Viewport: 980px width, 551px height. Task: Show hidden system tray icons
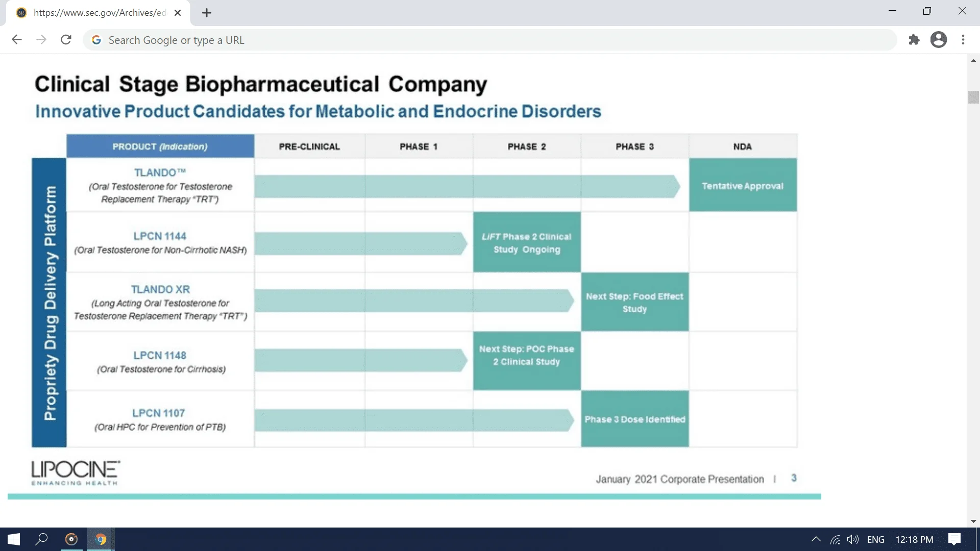pyautogui.click(x=816, y=539)
